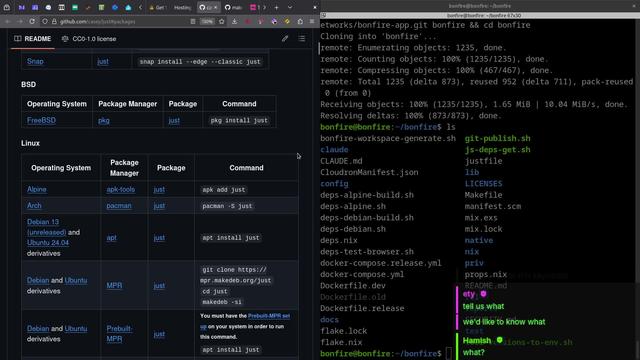640x360 pixels.
Task: Click 'Makefile' in terminal listing
Action: (483, 195)
